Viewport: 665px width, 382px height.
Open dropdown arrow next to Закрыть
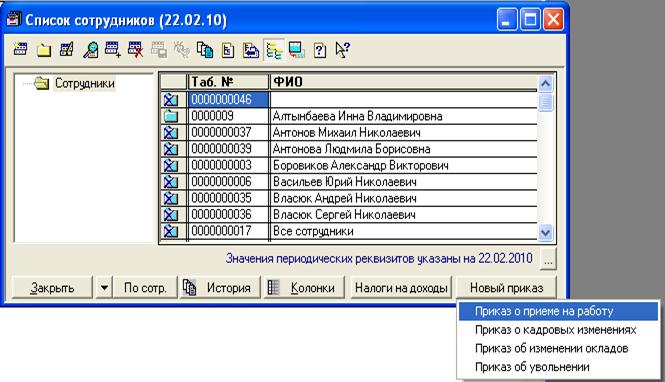pyautogui.click(x=104, y=288)
